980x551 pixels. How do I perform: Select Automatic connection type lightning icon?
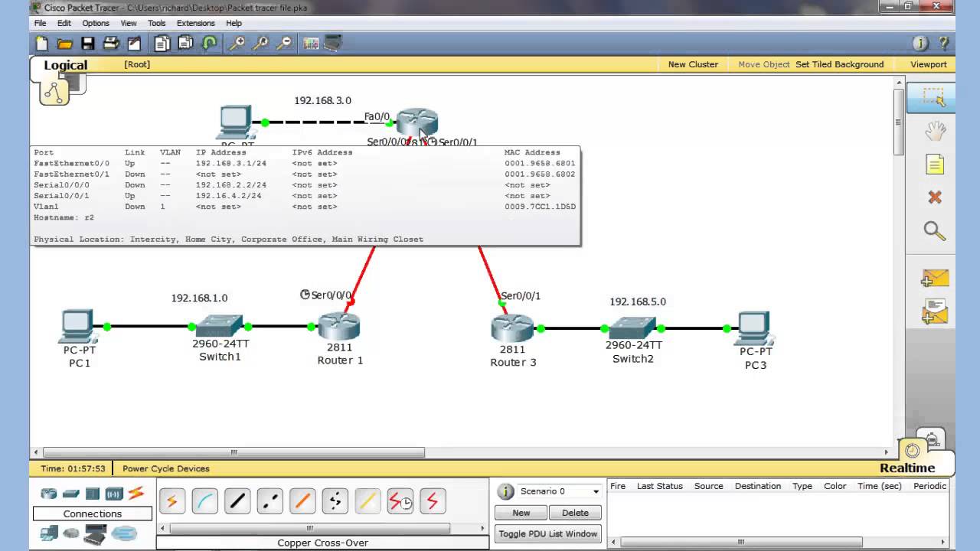click(171, 502)
